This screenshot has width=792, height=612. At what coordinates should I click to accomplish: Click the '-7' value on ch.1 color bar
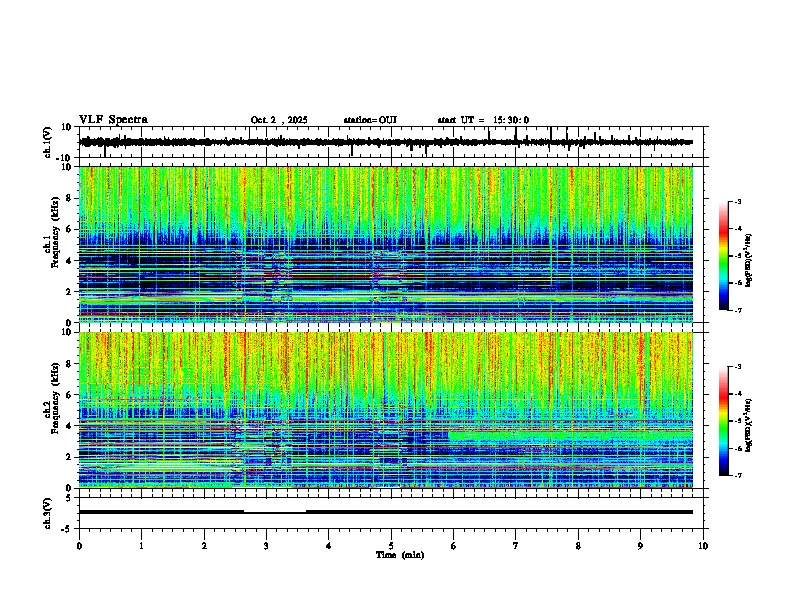[x=737, y=310]
